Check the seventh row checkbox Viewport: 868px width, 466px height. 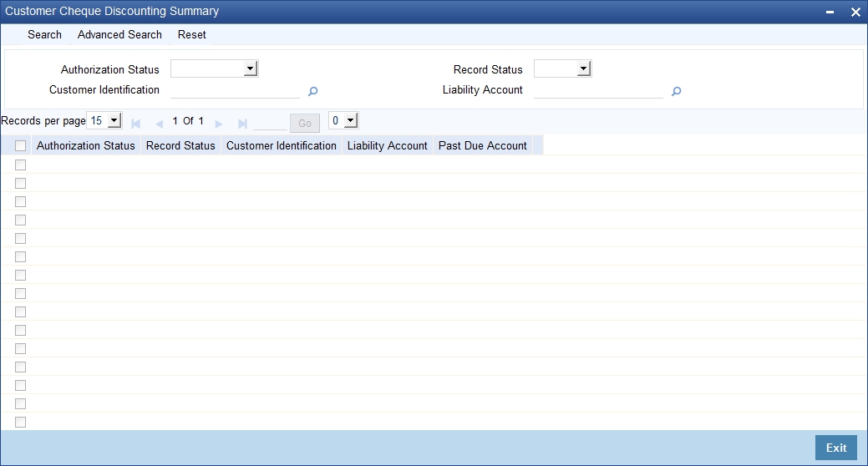pyautogui.click(x=21, y=275)
